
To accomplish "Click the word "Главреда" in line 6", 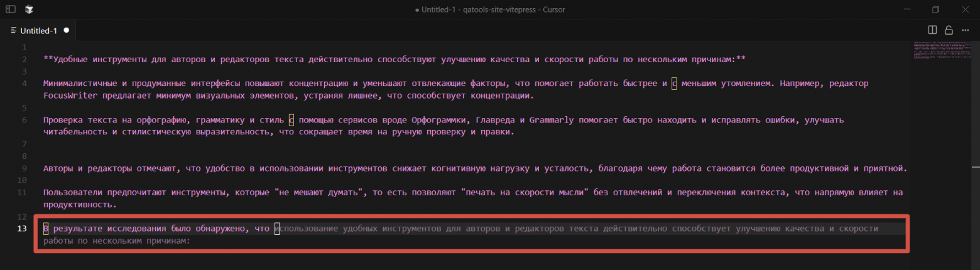I will pos(495,120).
